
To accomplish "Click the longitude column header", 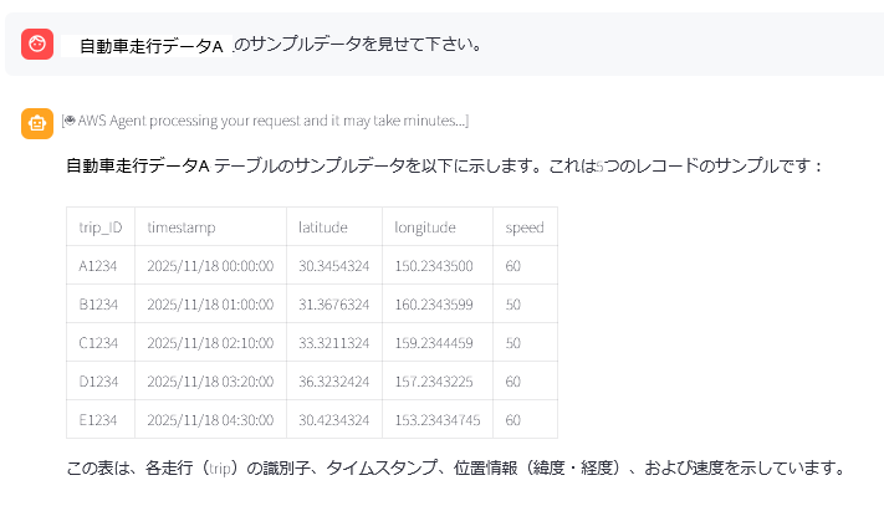I will [x=437, y=227].
